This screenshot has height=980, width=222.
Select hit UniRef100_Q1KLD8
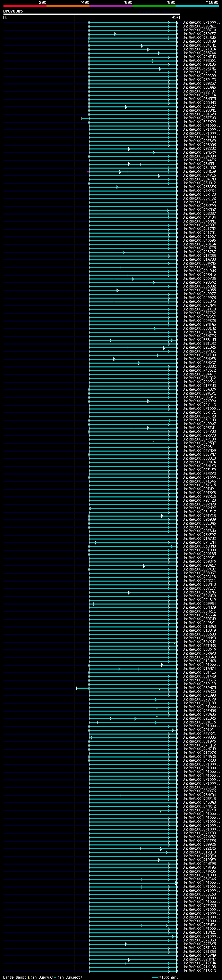(x=199, y=967)
